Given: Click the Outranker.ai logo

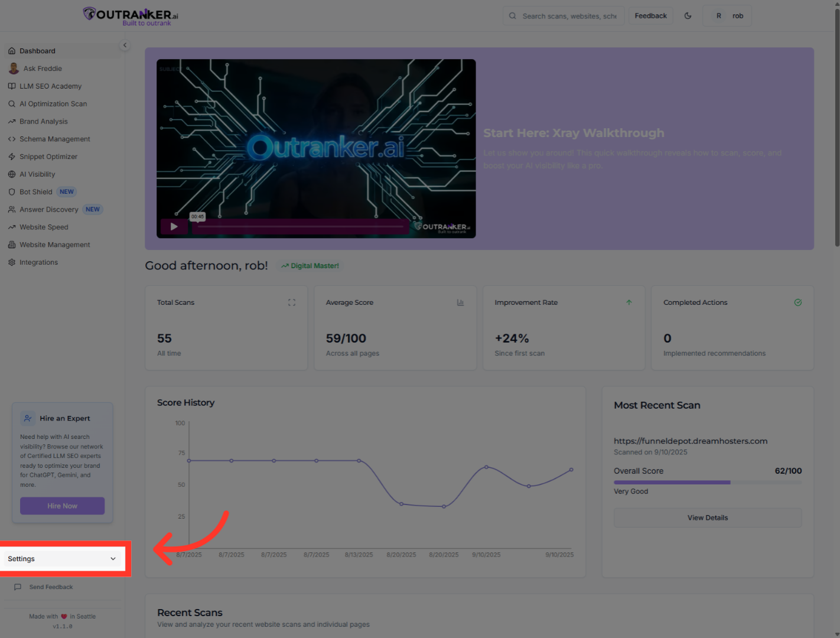Looking at the screenshot, I should pos(131,16).
